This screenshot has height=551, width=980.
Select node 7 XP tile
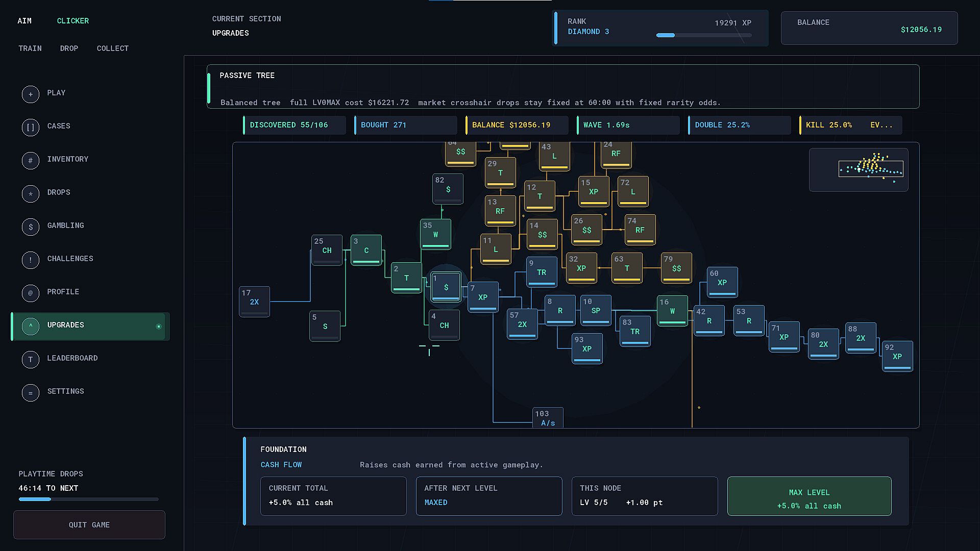(483, 297)
